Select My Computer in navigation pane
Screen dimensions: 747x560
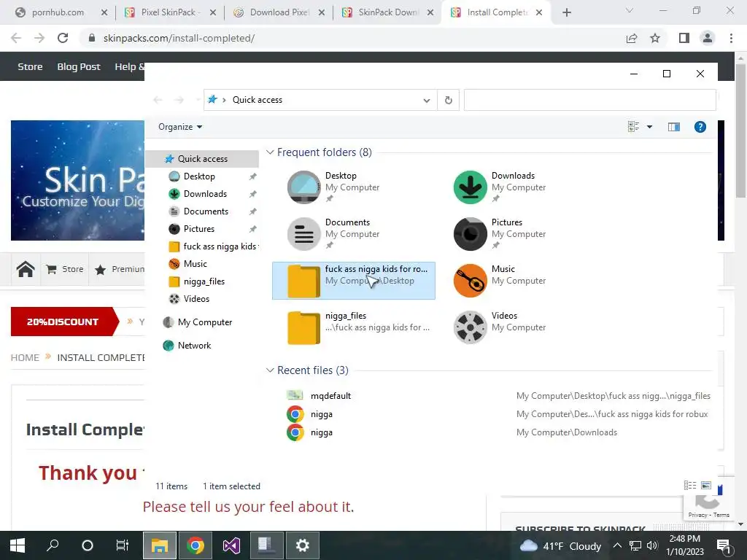tap(205, 322)
